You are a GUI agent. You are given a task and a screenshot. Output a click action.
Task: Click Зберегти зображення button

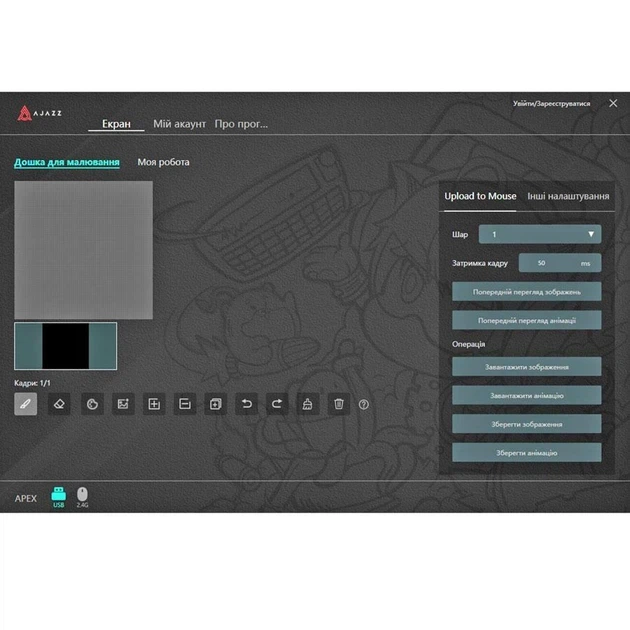click(527, 424)
